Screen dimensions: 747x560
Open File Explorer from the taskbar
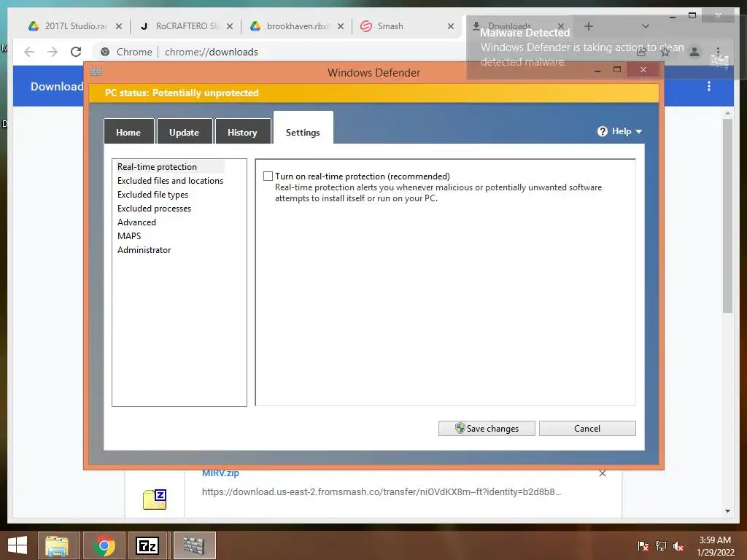[x=57, y=545]
